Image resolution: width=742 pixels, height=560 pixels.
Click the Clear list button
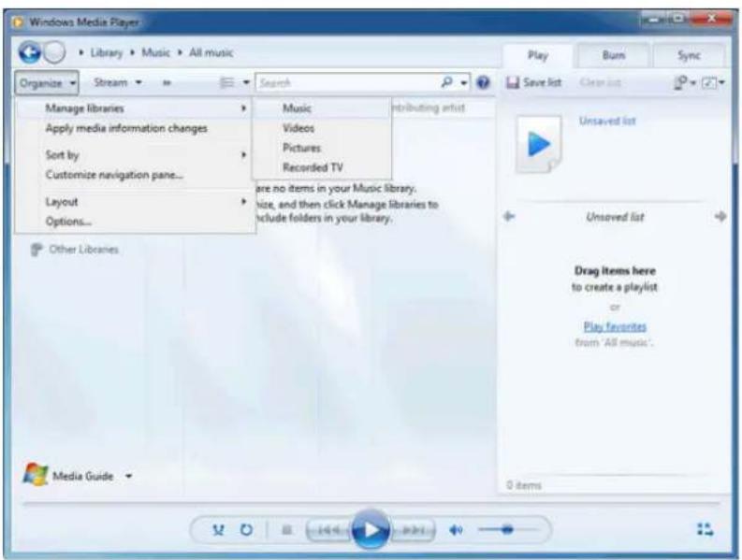pos(600,83)
